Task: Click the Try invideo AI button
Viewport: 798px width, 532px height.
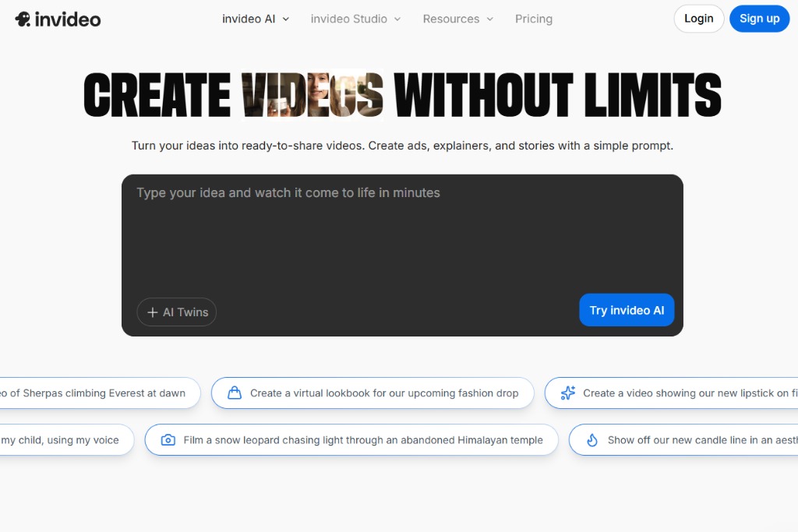Action: tap(627, 310)
